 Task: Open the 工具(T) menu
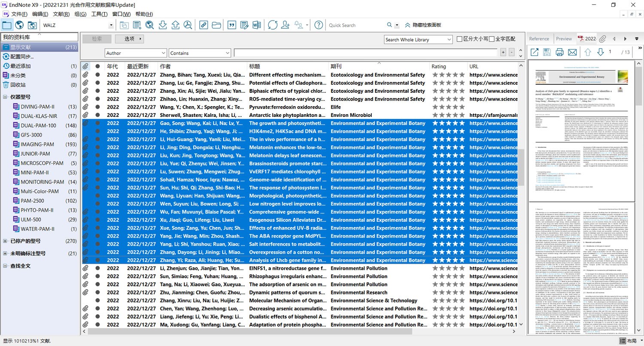click(x=99, y=14)
